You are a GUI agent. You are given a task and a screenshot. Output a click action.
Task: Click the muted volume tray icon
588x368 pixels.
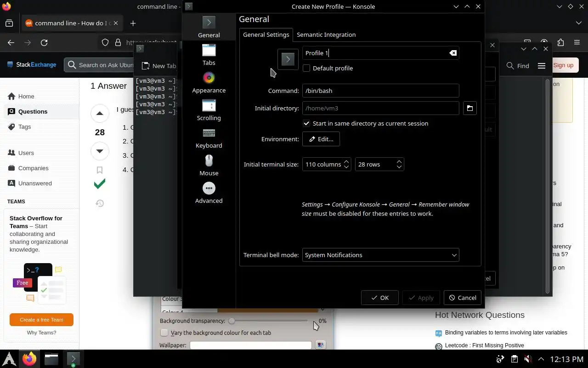(528, 359)
